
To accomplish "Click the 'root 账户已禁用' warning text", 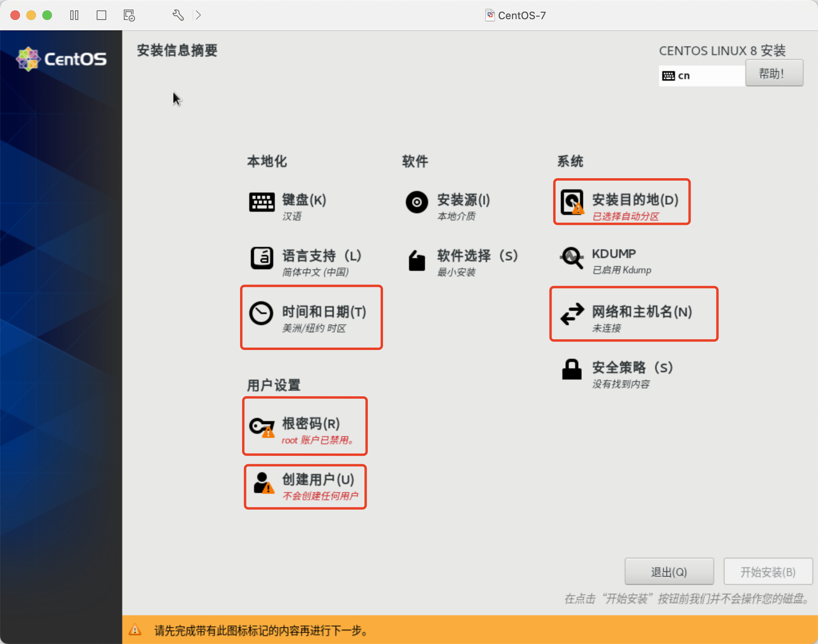I will (x=318, y=440).
